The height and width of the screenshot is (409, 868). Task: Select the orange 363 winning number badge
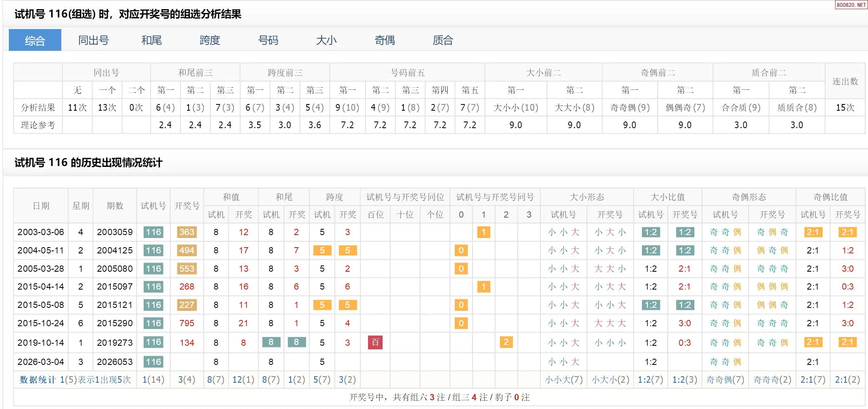[x=187, y=232]
